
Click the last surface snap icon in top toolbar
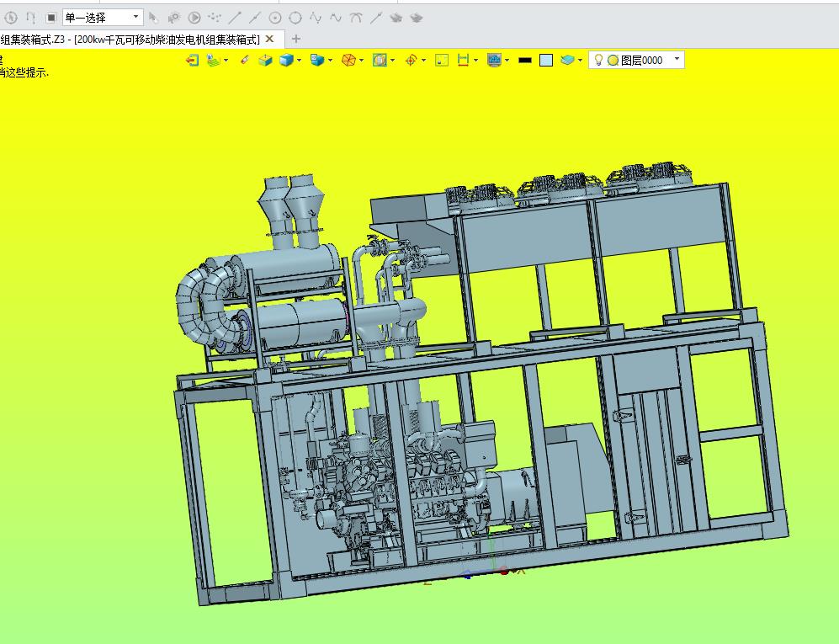click(417, 18)
